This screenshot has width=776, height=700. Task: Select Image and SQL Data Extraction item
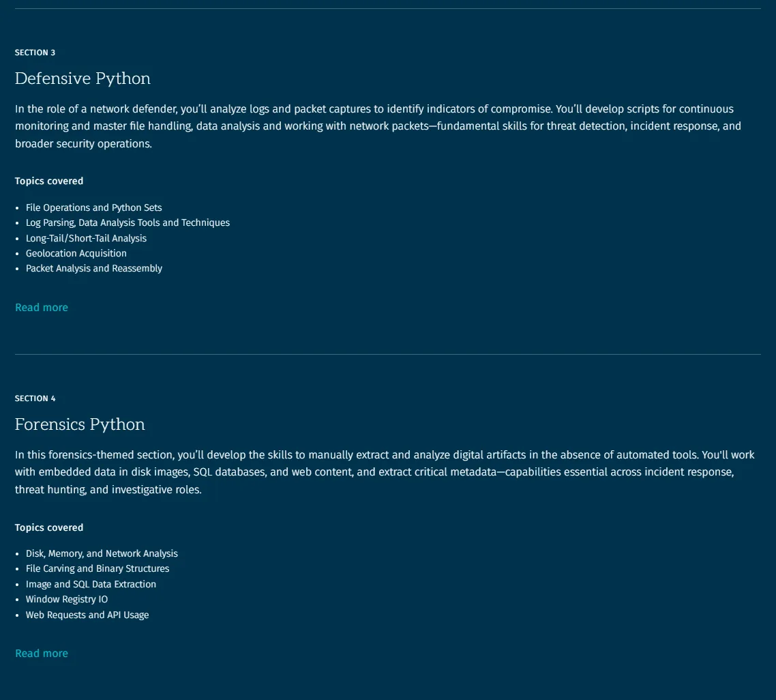pos(91,584)
